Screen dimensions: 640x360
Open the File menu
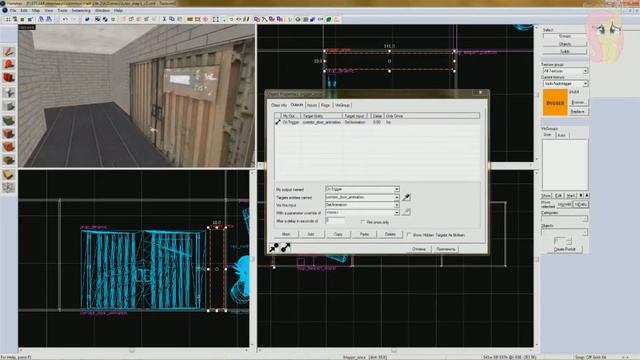(x=13, y=11)
